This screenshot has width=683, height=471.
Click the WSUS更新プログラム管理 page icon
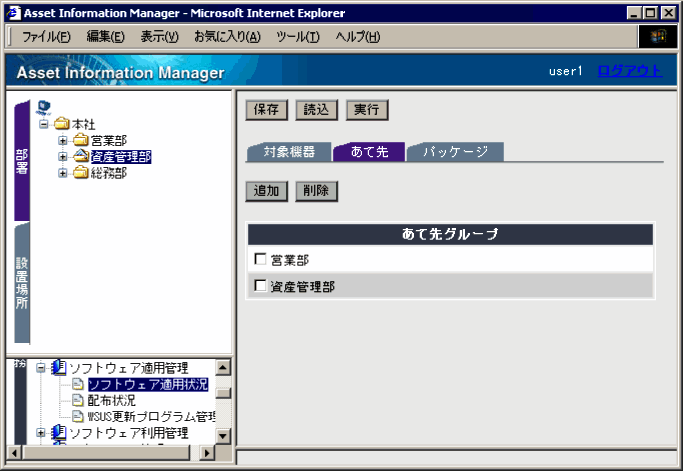(x=78, y=416)
